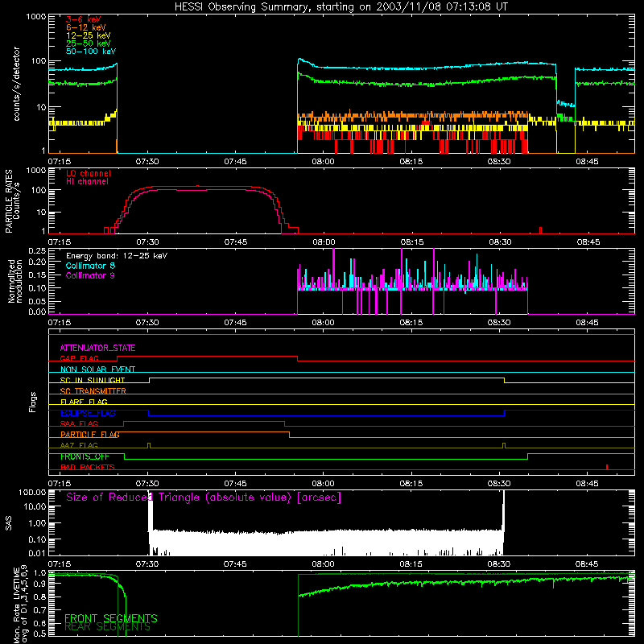Click the HI channel legend label

click(87, 182)
